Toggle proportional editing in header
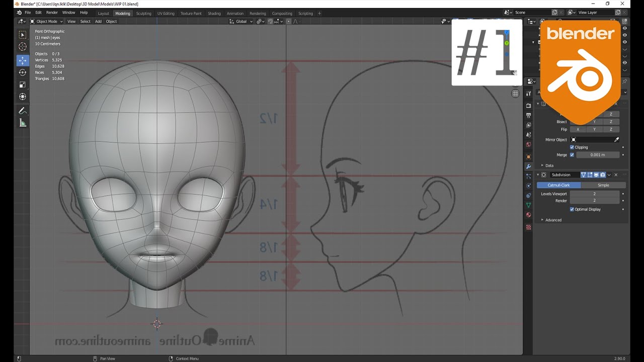644x362 pixels. (x=288, y=21)
